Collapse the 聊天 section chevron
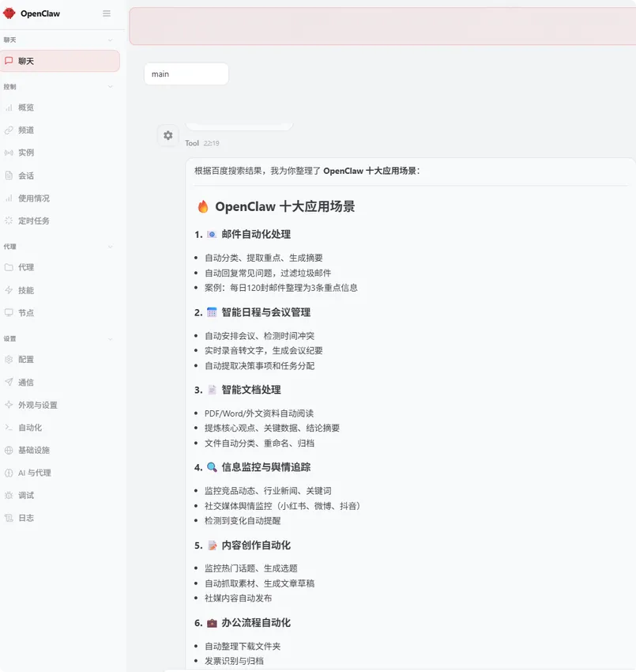 (110, 40)
